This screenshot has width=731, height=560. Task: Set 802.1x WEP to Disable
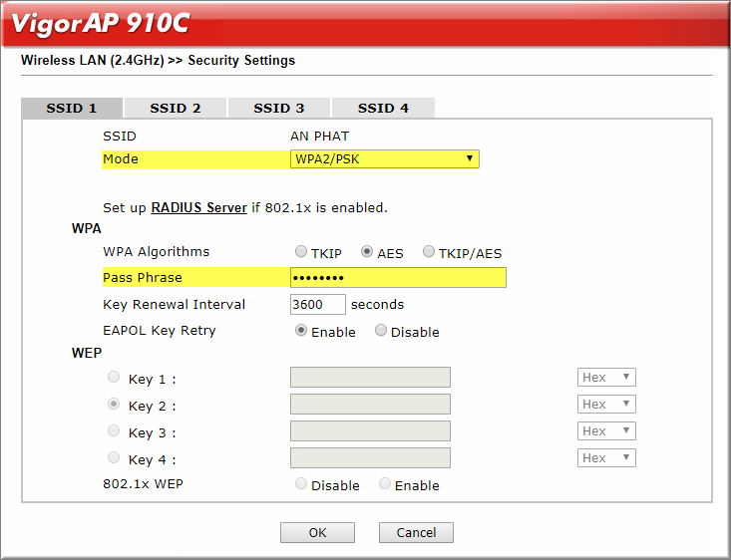point(301,483)
